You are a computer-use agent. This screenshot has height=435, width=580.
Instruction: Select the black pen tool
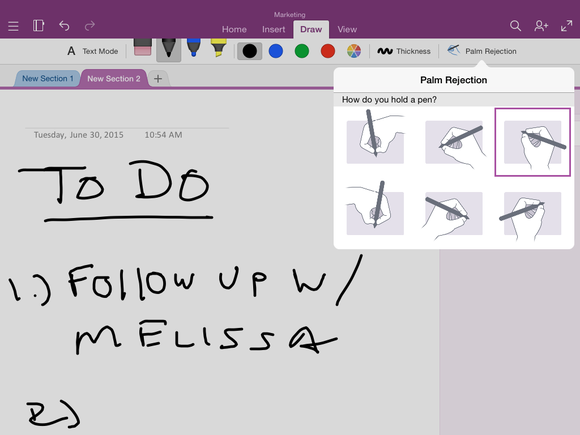[169, 49]
